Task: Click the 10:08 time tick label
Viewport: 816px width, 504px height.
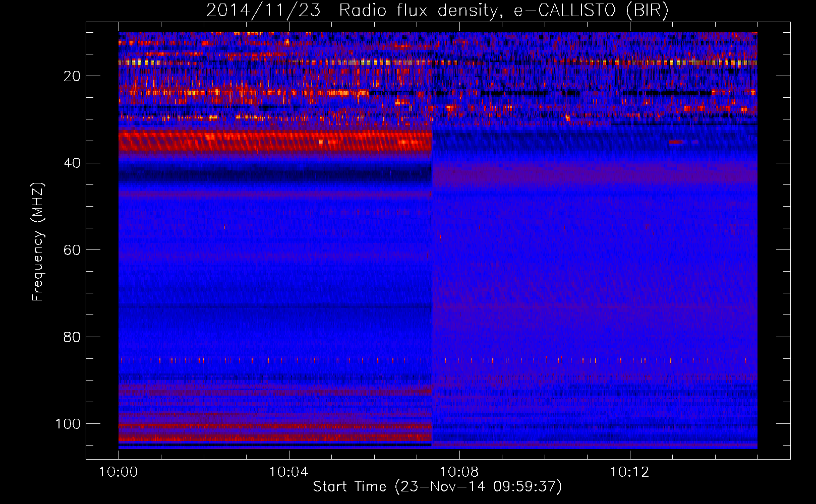Action: 459,472
